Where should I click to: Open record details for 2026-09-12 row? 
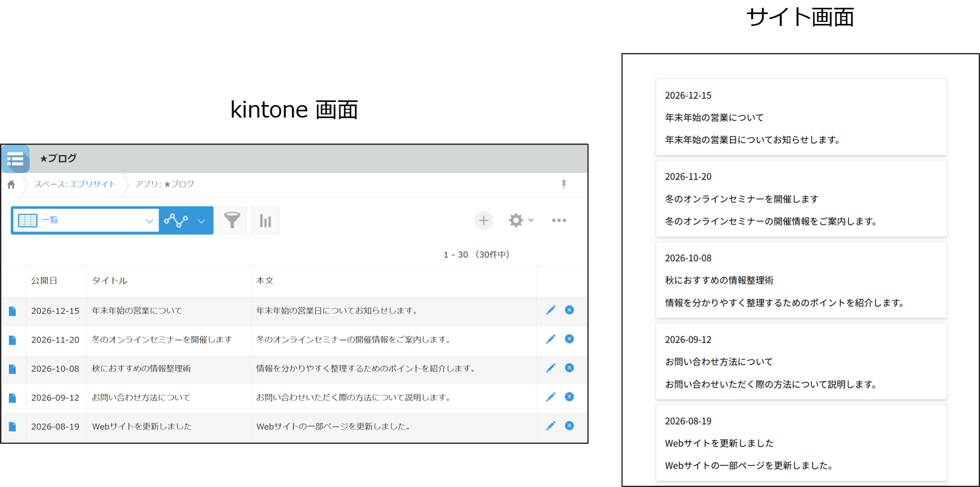[12, 398]
